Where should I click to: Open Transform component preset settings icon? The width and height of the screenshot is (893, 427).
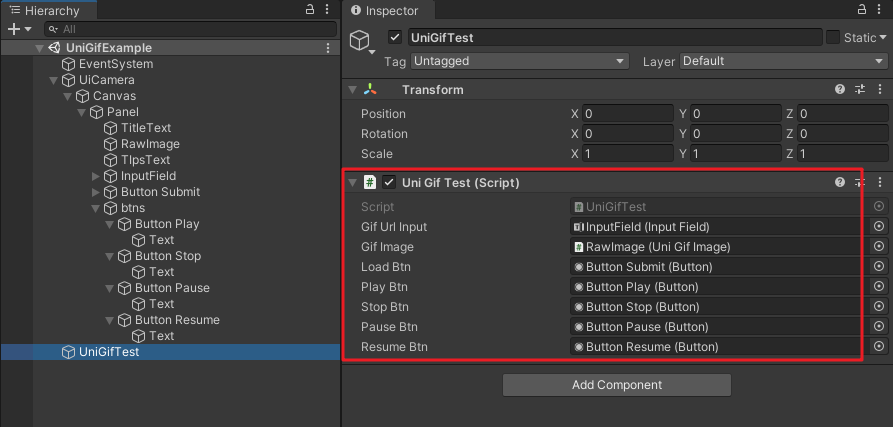click(860, 89)
